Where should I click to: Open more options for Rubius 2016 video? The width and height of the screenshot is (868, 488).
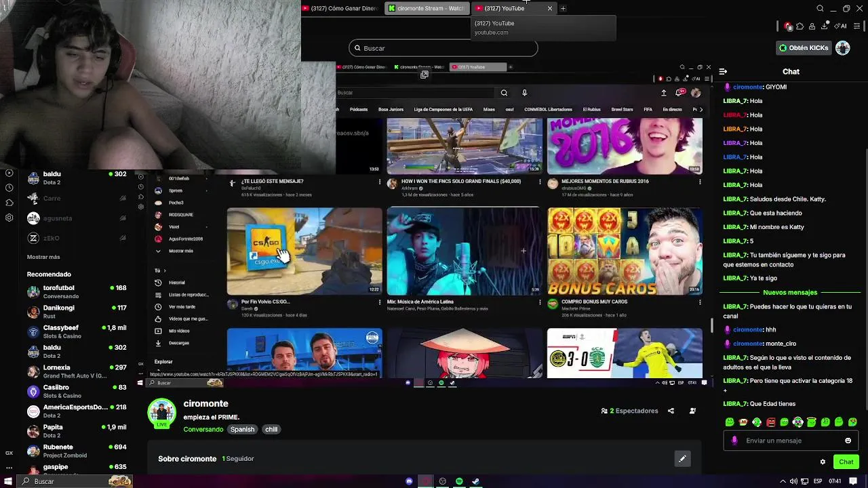pos(700,182)
